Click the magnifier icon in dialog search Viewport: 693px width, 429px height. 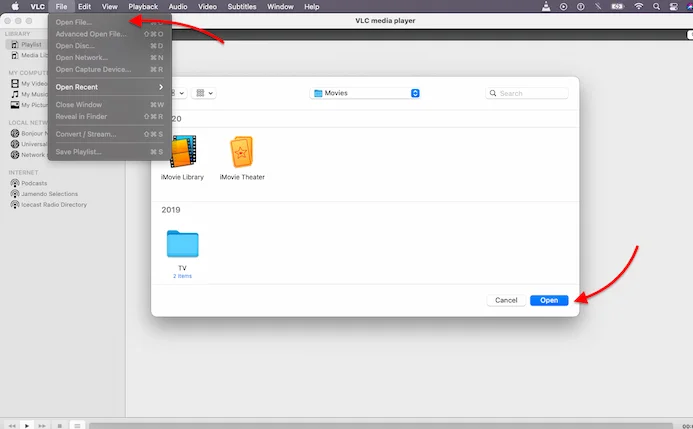(493, 93)
